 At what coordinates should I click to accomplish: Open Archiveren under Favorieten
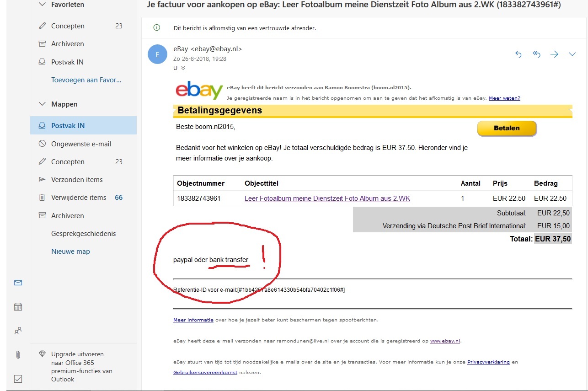[68, 44]
